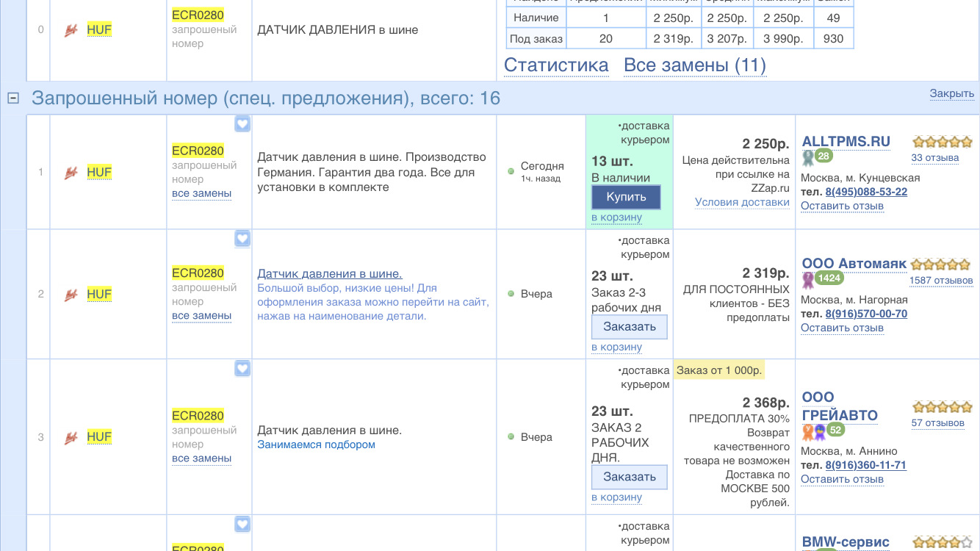This screenshot has width=980, height=551.
Task: Click the star rating of ООО Автомаяк
Action: pyautogui.click(x=941, y=264)
